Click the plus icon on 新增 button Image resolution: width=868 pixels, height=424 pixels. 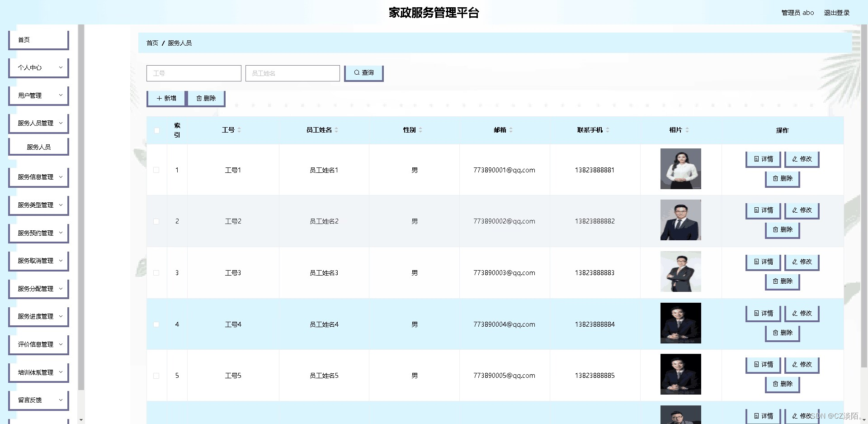[159, 98]
